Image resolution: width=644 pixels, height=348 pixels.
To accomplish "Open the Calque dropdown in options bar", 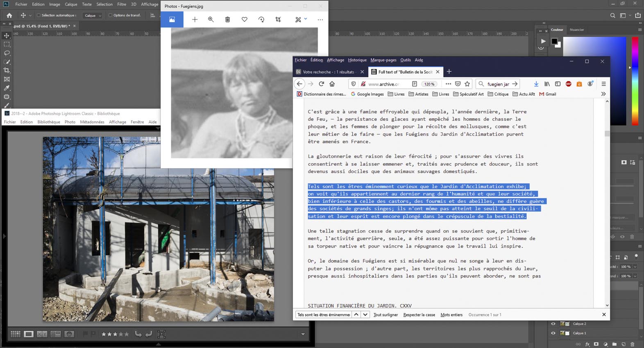I will (93, 16).
